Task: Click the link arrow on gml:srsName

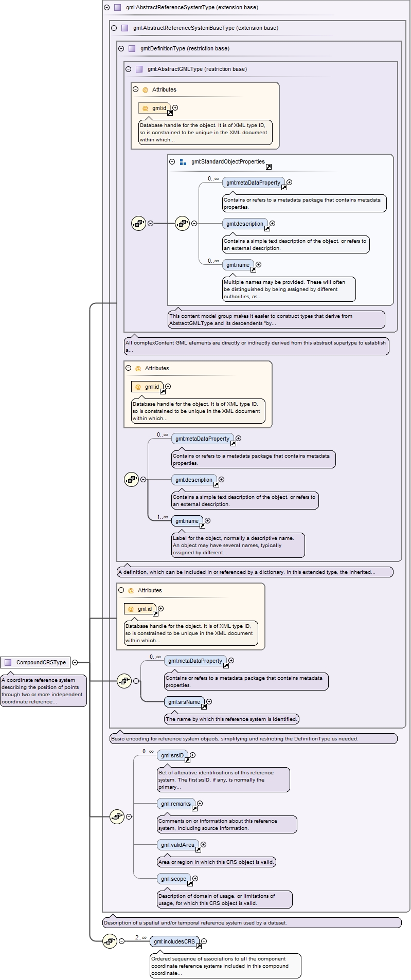Action: click(204, 706)
